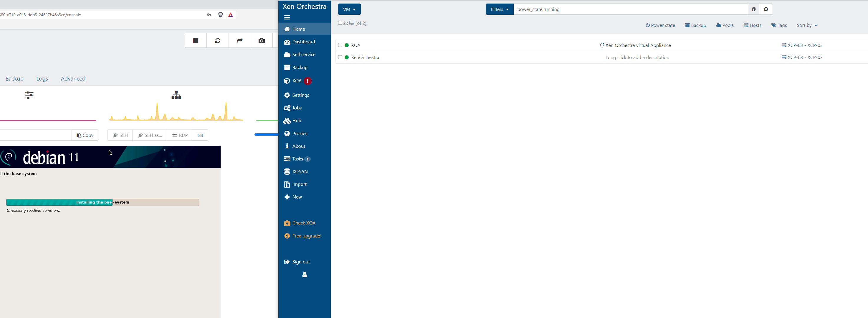Open the Pools filter
The width and height of the screenshot is (868, 318).
coord(725,25)
